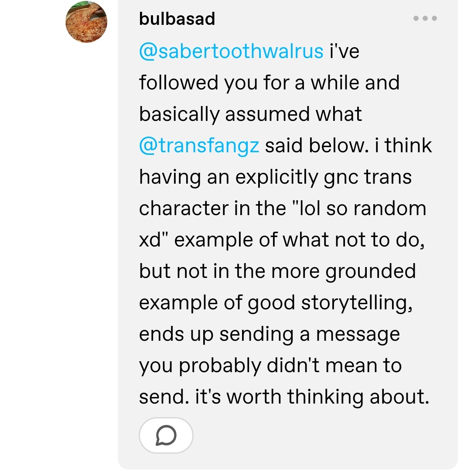Follow the @sabertoothwalrus mention link
Image resolution: width=471 pixels, height=476 pixels.
[231, 51]
